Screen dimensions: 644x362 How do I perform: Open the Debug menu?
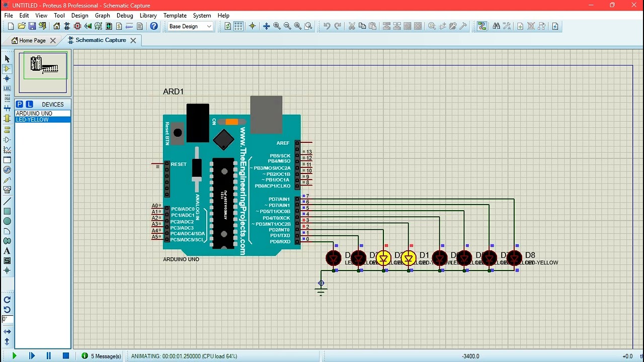click(125, 16)
